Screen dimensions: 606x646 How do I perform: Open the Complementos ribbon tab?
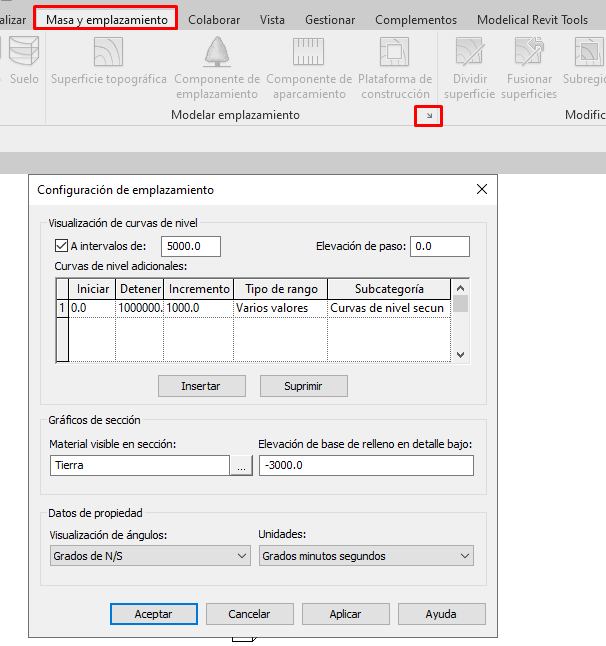coord(416,20)
